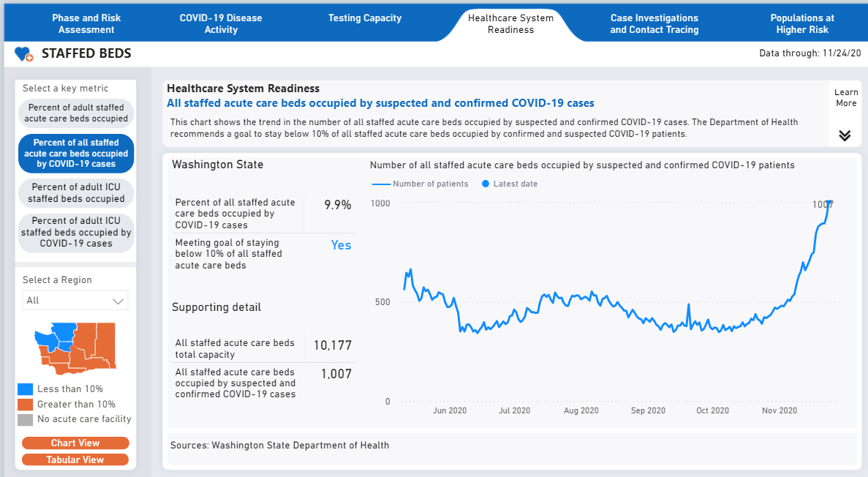
Task: Select Percent of adult staffed acute care beds occupied
Action: click(x=76, y=113)
